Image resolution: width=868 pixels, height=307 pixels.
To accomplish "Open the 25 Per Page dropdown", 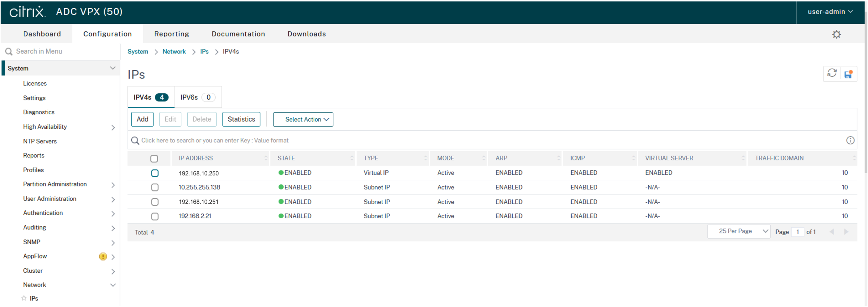I will [x=739, y=231].
